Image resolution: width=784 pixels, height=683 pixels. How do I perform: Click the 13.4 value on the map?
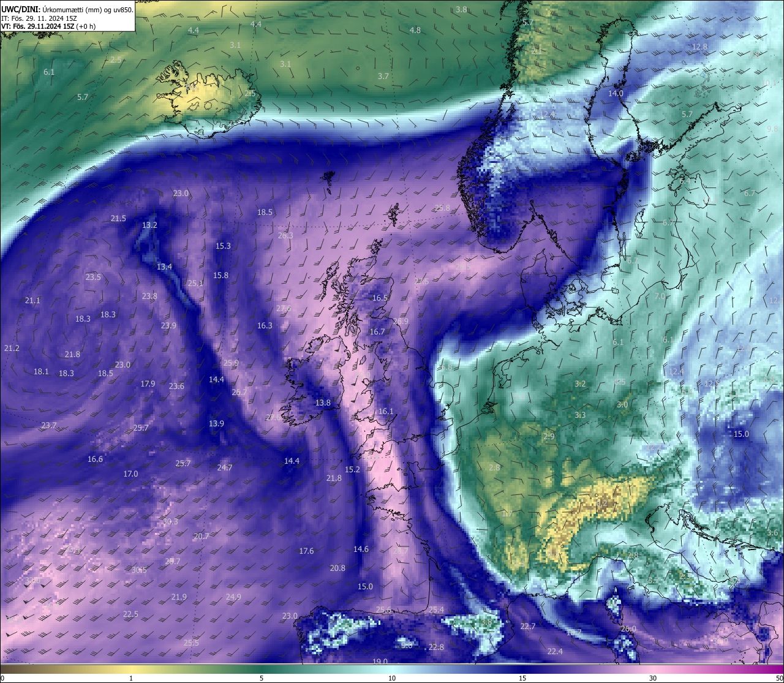point(164,266)
